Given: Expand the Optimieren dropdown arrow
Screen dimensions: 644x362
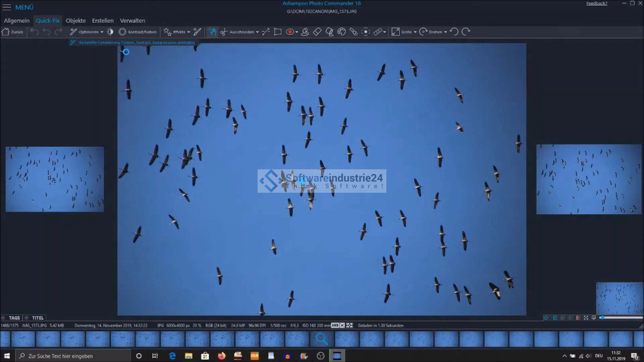Looking at the screenshot, I should click(x=102, y=32).
